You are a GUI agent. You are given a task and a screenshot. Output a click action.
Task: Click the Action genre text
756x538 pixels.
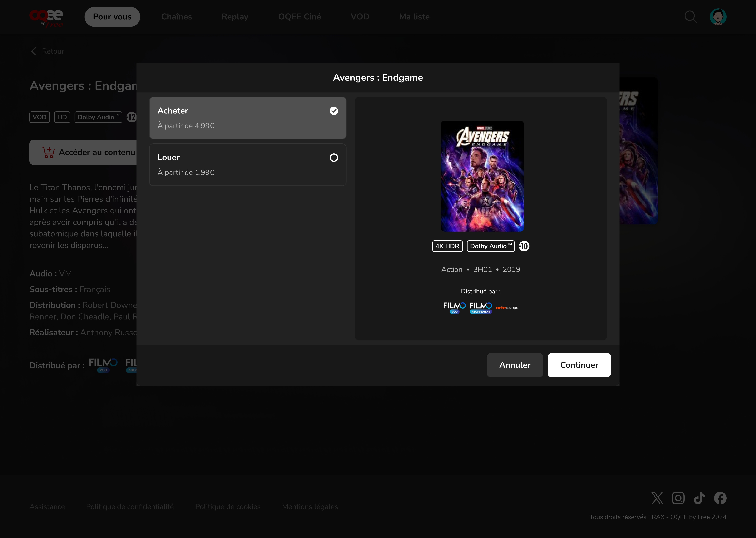pyautogui.click(x=452, y=269)
